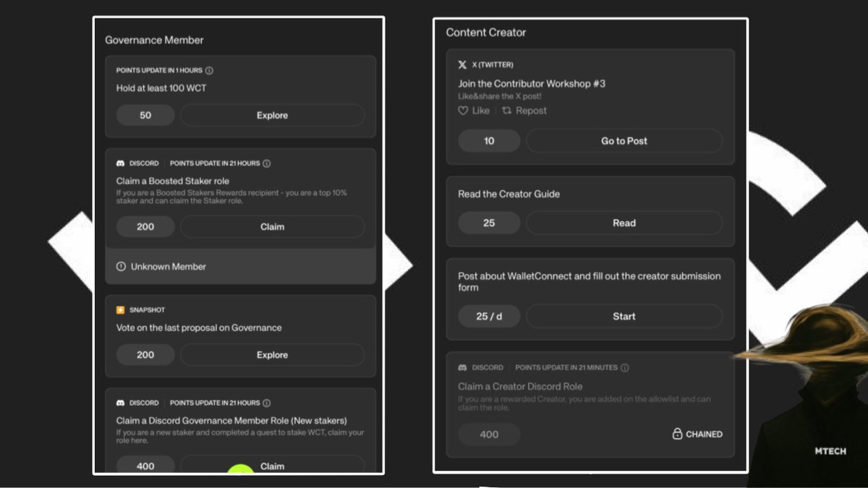Click 'Points Update in 1 Hours' label
The width and height of the screenshot is (868, 488).
pos(159,71)
